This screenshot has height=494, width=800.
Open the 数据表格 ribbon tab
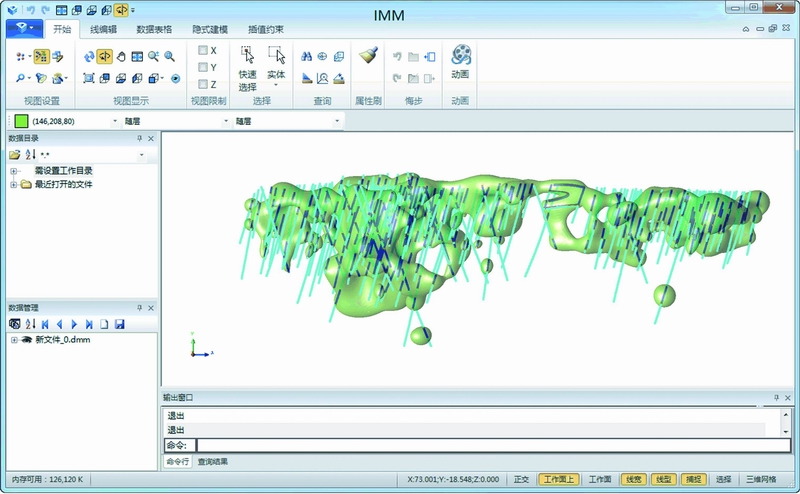coord(155,30)
